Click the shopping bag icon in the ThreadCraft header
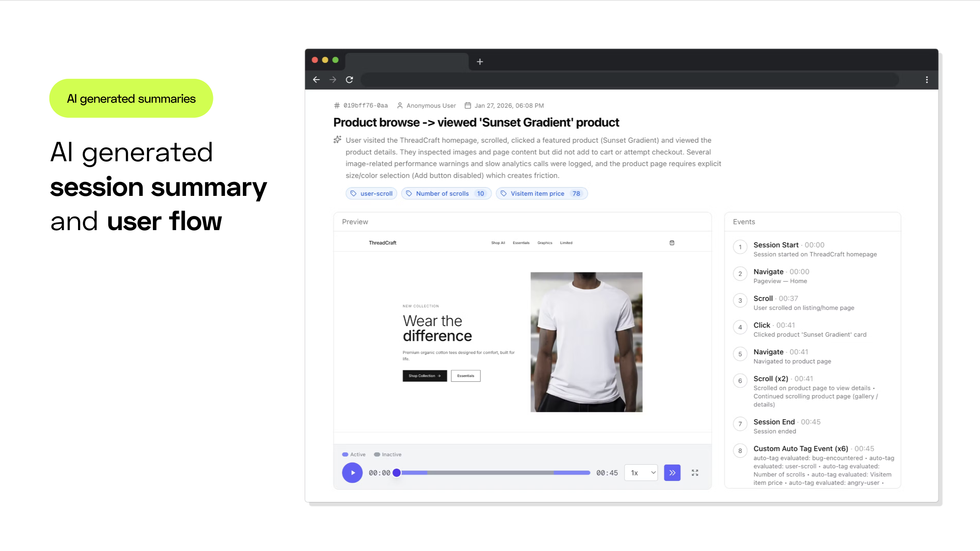The width and height of the screenshot is (980, 551). coord(672,242)
